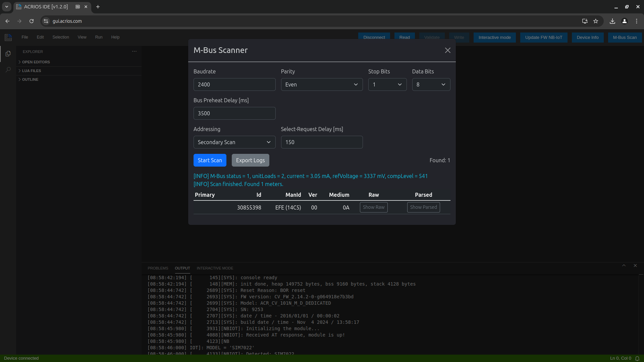Edit the Bus Preheat Delay input field

coord(234,113)
